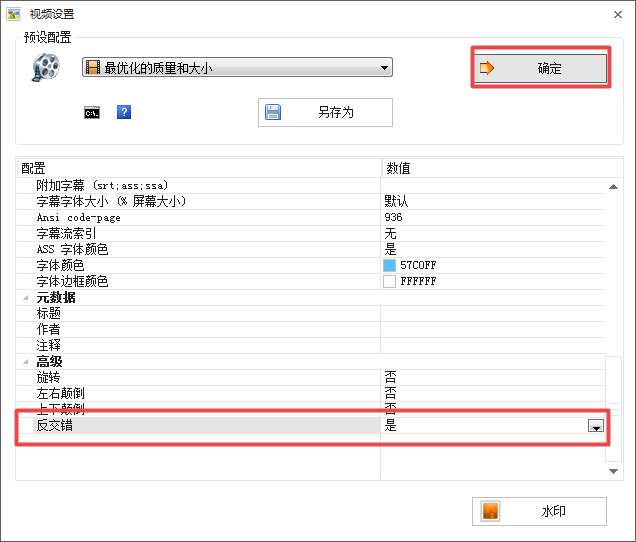Click the app icon in the title bar
Screen dimensions: 636x542
point(13,14)
